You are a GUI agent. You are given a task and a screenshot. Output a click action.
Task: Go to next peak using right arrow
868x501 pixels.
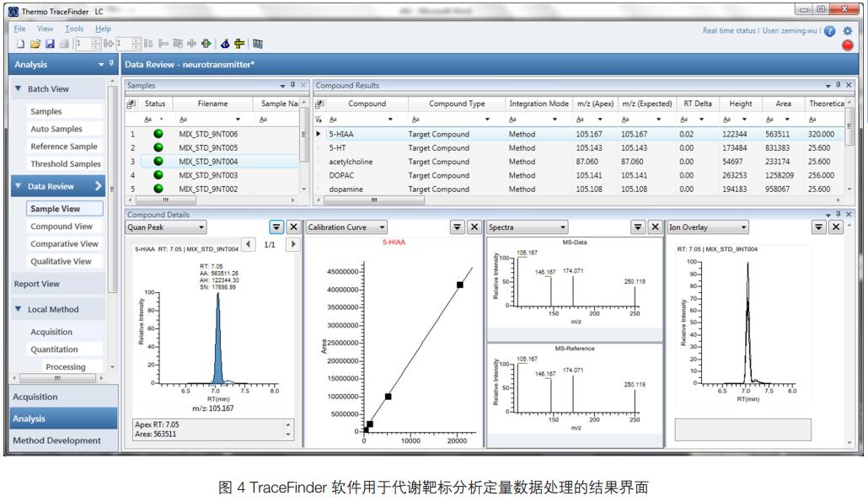click(x=292, y=244)
